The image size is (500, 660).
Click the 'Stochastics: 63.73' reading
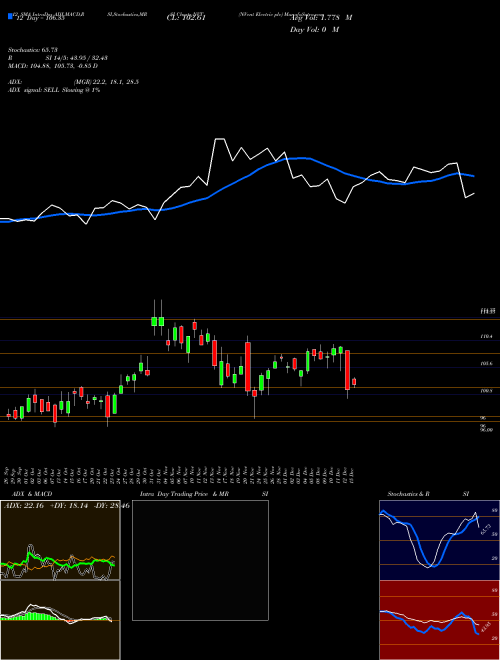(x=33, y=50)
